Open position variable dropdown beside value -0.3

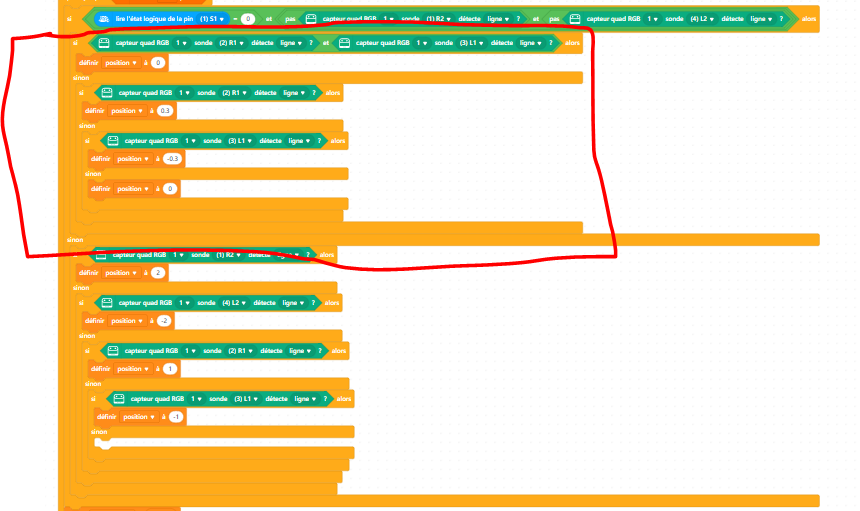[134, 158]
